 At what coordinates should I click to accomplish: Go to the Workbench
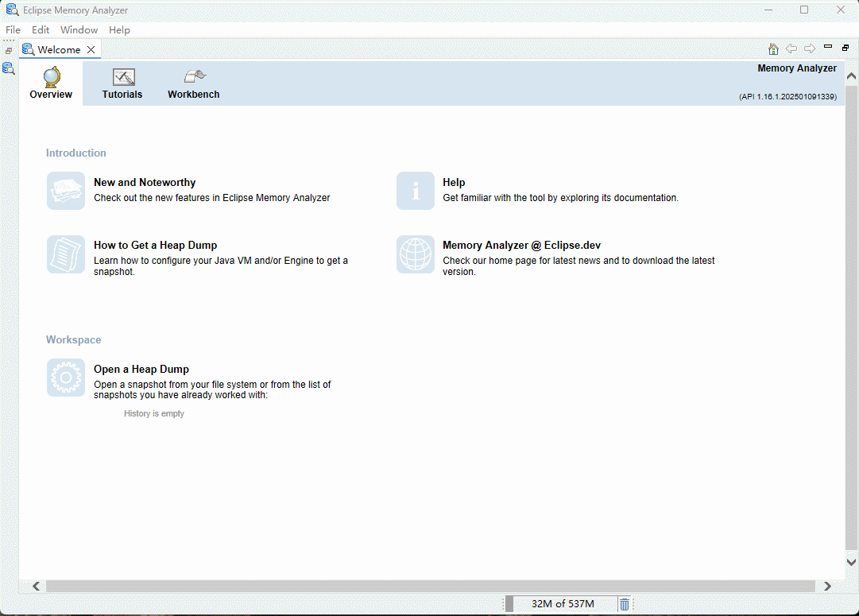(x=193, y=83)
